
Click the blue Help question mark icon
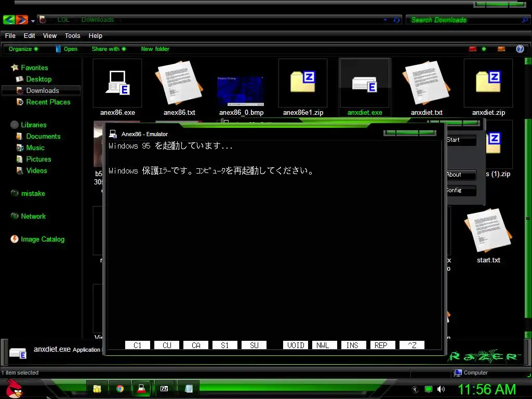point(520,49)
